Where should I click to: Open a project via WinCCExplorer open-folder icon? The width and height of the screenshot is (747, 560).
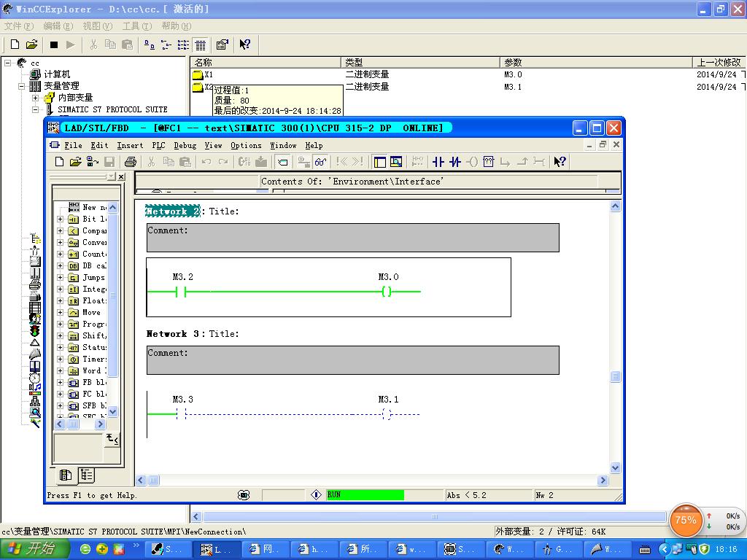coord(31,44)
